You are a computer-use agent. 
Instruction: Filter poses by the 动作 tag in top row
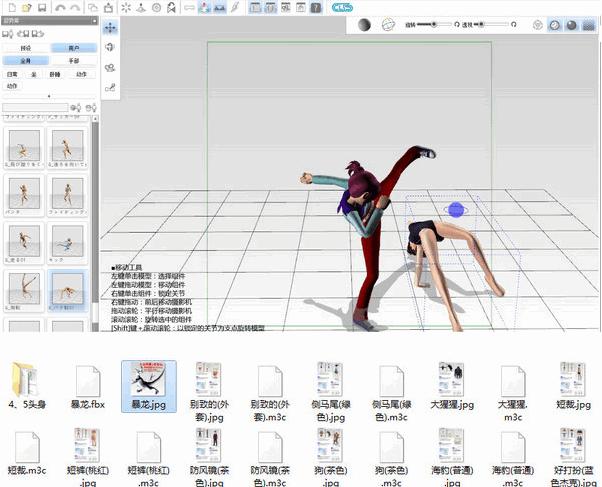pos(81,74)
